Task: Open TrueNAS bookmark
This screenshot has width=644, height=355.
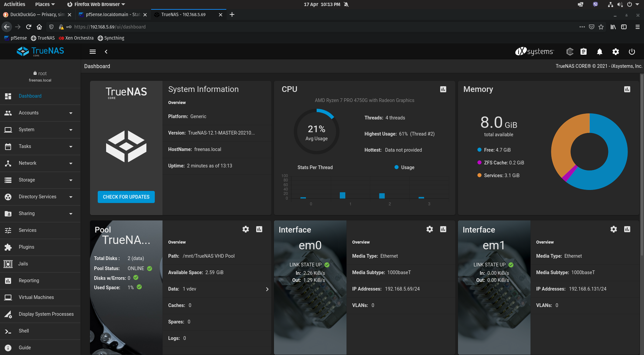Action: click(43, 38)
